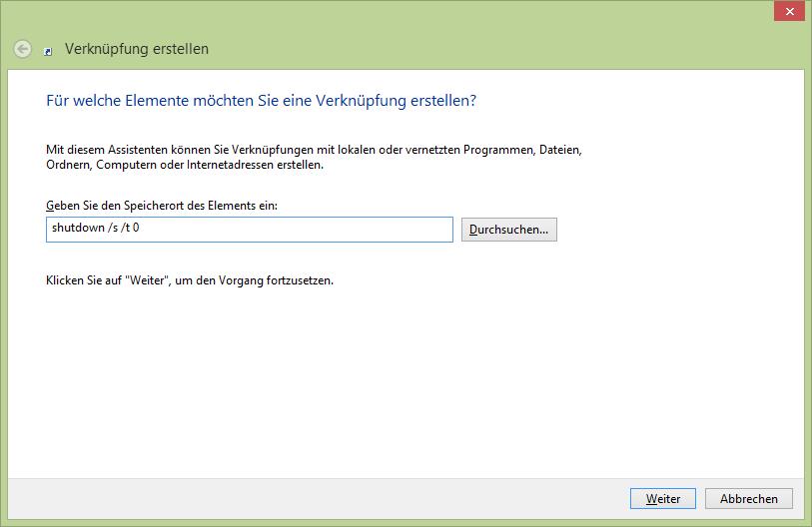The image size is (812, 527).
Task: Click the 'Geben Sie den Speicherort des Elements ein:' label
Action: [x=162, y=206]
